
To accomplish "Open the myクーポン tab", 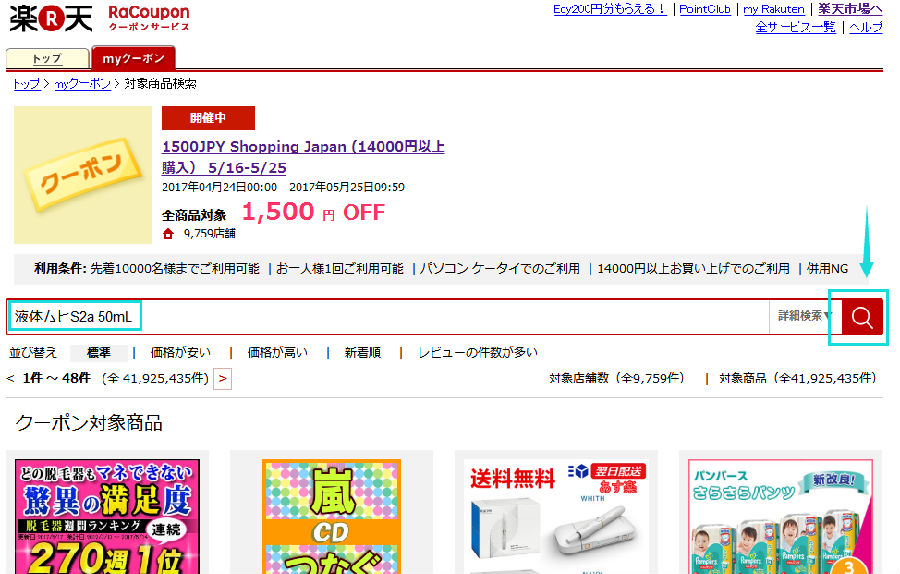I will click(133, 58).
